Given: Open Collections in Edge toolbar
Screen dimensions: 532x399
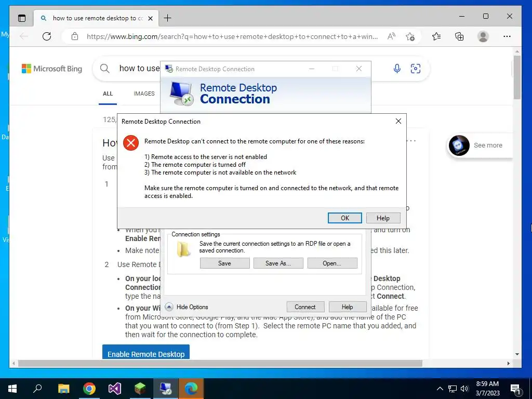Looking at the screenshot, I should point(459,36).
